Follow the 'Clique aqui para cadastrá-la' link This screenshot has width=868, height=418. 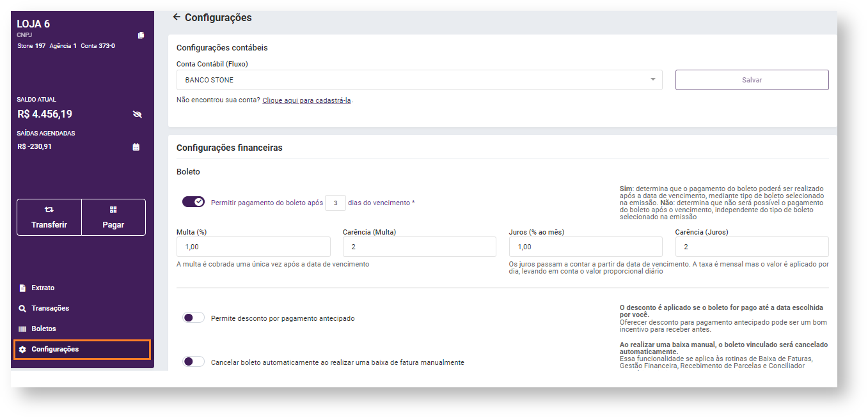point(306,100)
